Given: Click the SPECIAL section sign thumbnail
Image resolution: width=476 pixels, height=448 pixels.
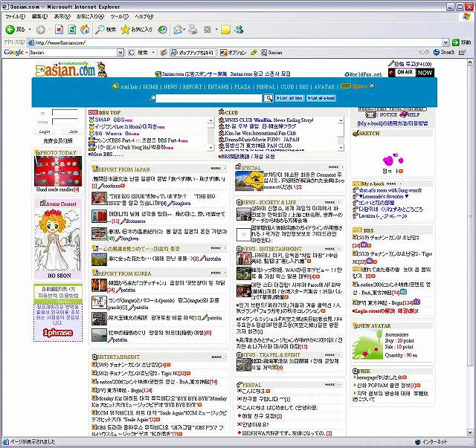Looking at the screenshot, I should [249, 181].
